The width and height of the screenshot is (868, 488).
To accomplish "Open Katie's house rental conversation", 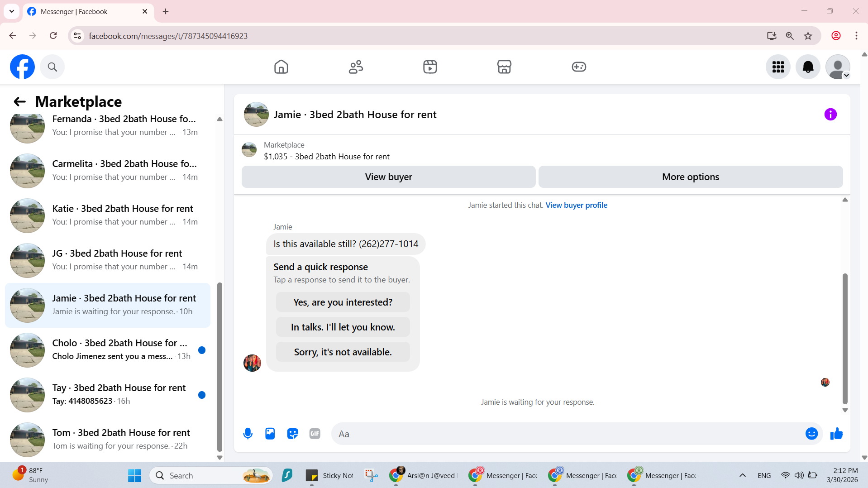I will (108, 215).
